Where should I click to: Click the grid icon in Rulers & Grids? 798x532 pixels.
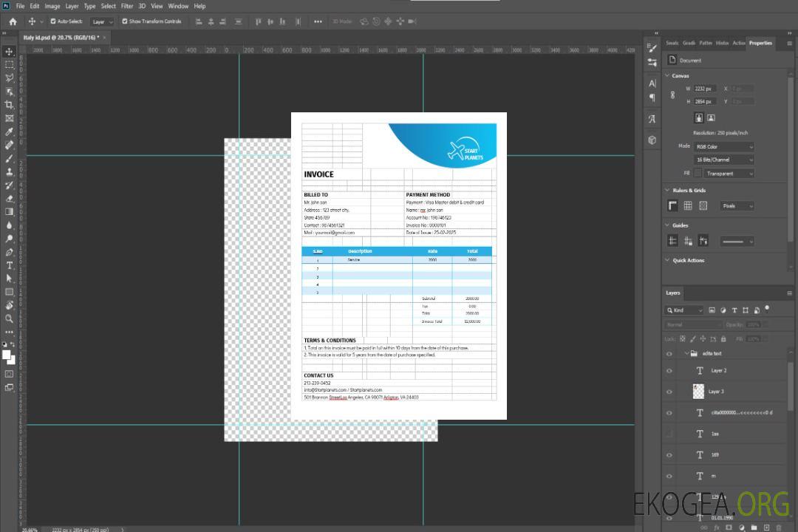click(688, 206)
